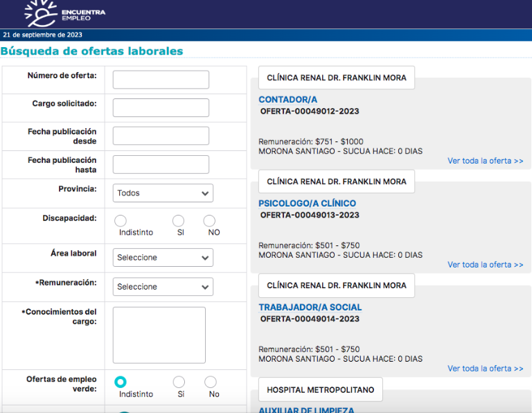Open the TRABAJADOR/A SOCIAL offer title
The height and width of the screenshot is (413, 532).
310,308
